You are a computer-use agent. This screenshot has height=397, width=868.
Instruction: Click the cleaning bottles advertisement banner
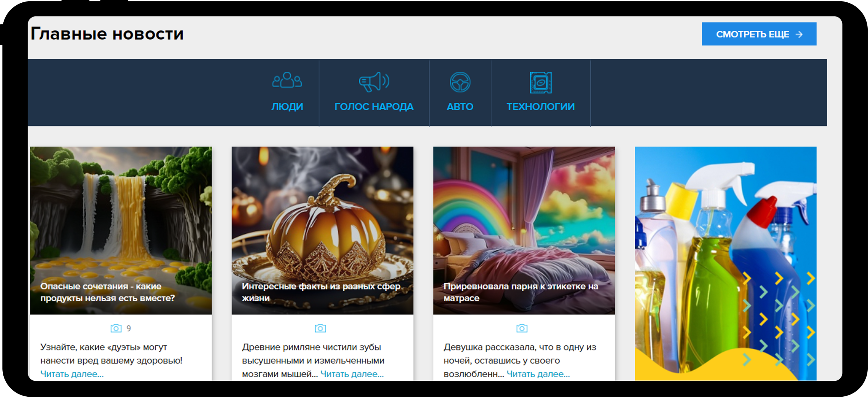pyautogui.click(x=725, y=263)
